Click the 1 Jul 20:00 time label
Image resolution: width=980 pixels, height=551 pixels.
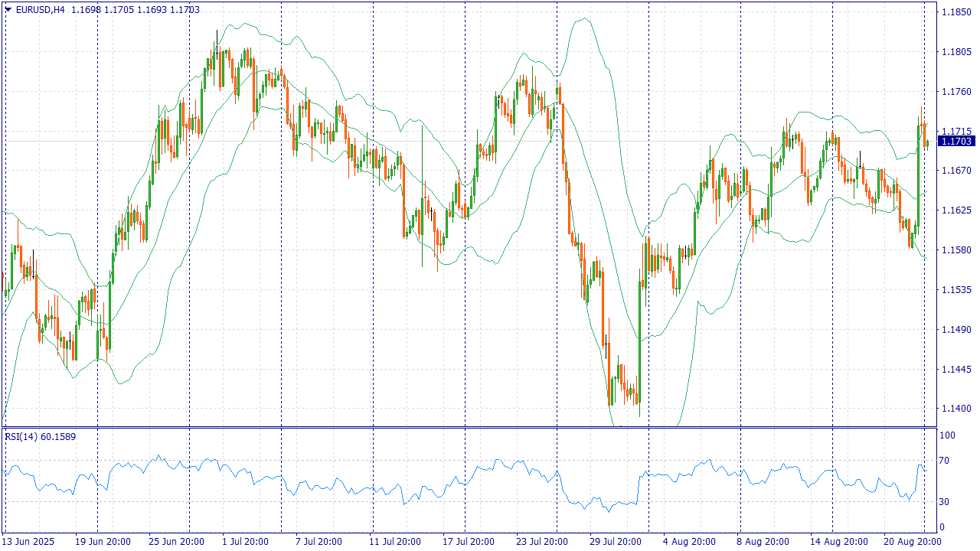245,542
